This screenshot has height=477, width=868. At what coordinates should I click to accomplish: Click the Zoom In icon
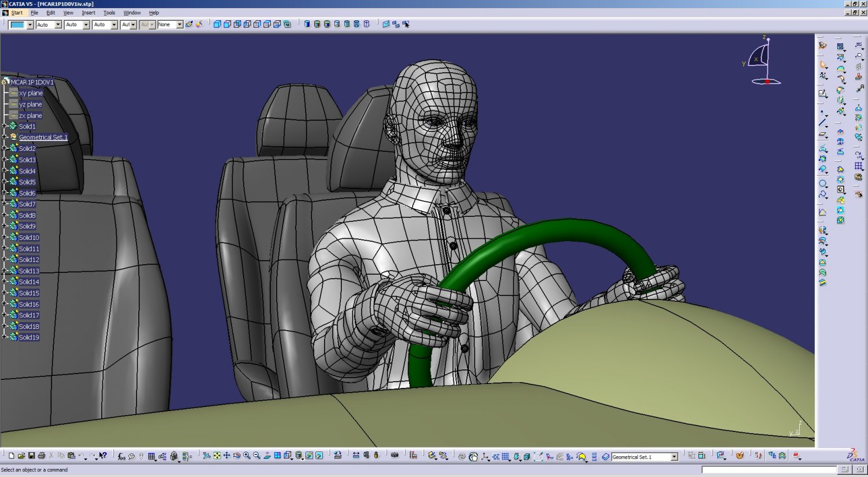[x=246, y=456]
